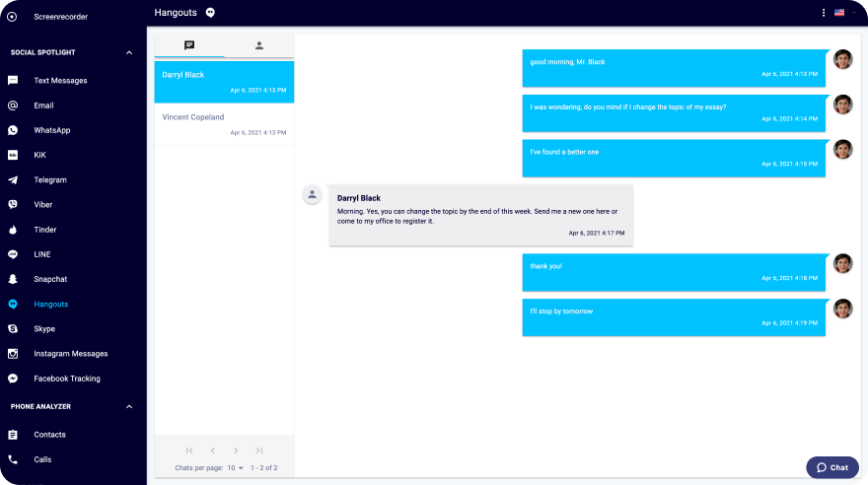Screen dimensions: 868x485
Task: Open the Chat support button
Action: 832,467
